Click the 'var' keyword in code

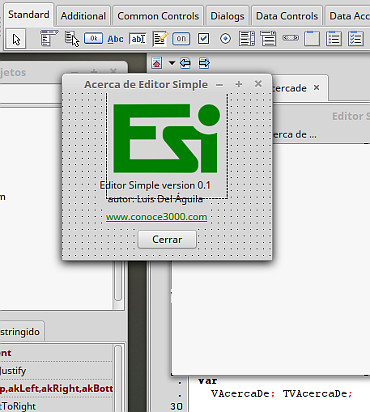pos(207,381)
